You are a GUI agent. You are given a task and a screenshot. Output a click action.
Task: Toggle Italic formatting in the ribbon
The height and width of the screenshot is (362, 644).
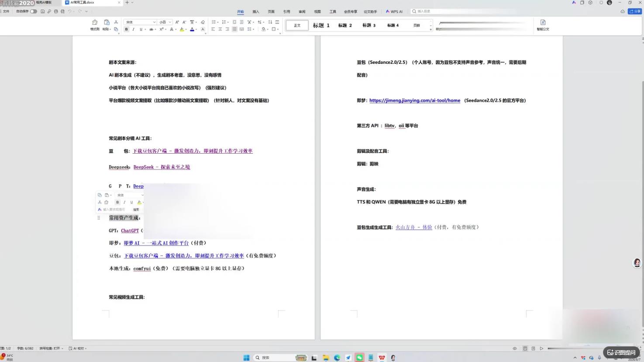point(134,29)
